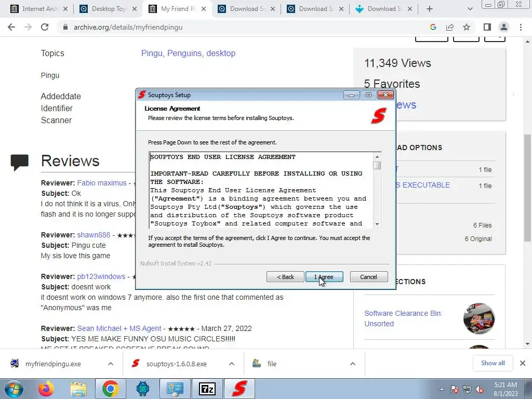Click the I Agree button

324,277
